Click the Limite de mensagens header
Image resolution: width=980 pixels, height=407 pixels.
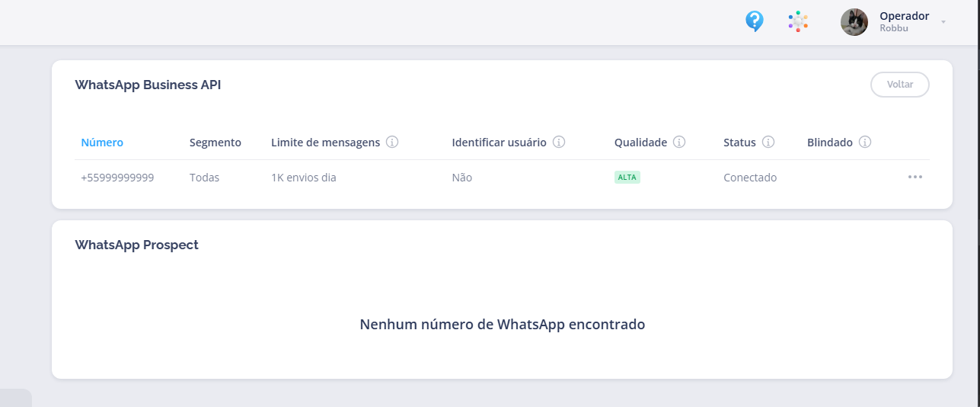[x=325, y=142]
